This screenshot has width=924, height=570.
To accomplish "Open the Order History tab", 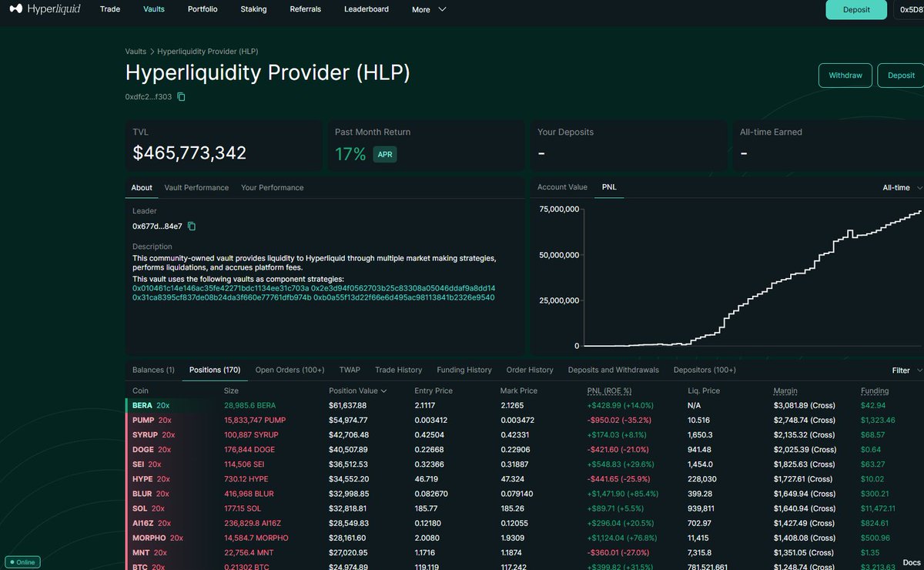I will [530, 370].
